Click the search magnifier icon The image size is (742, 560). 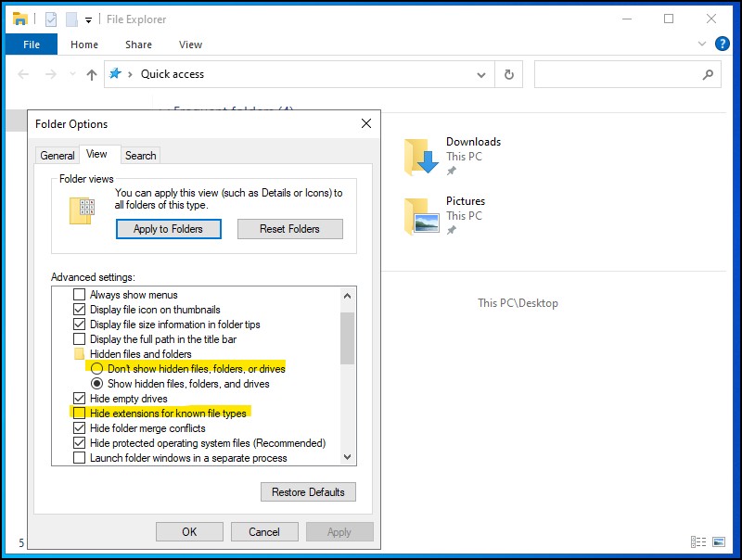pyautogui.click(x=708, y=75)
